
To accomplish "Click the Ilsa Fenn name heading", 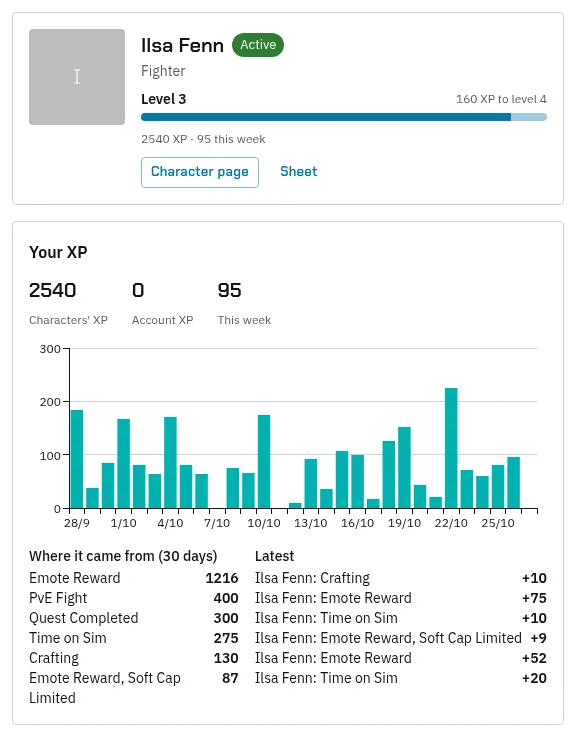I will [182, 46].
